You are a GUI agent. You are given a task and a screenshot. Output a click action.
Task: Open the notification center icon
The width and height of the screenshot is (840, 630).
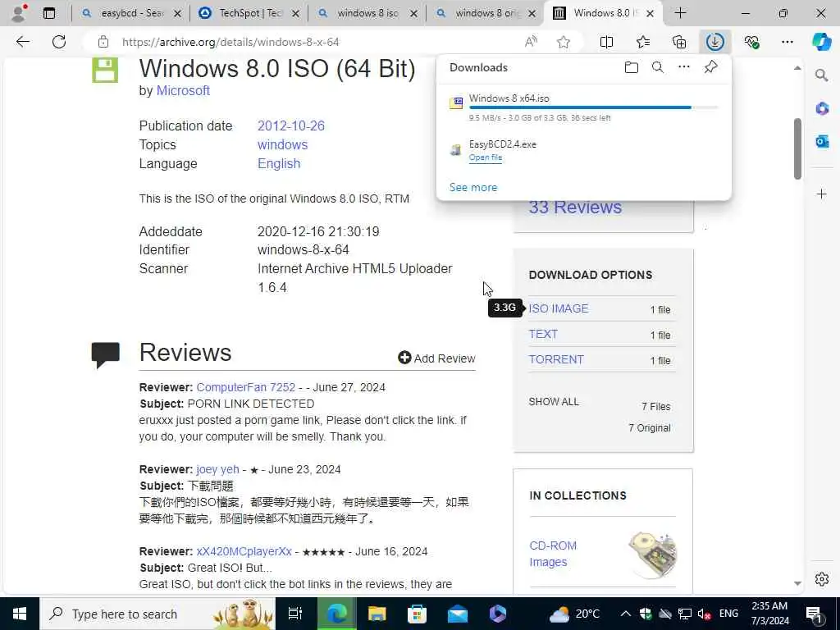[x=813, y=614]
